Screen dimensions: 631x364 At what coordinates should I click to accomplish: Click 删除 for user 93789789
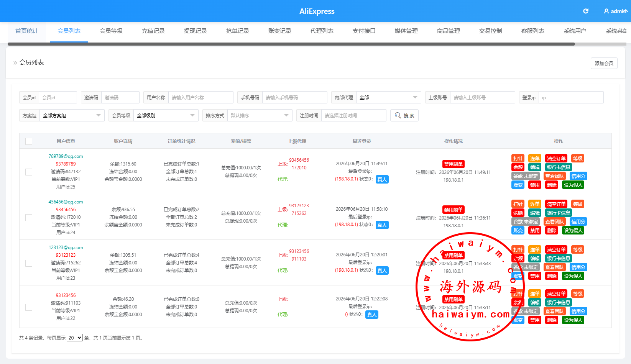(552, 185)
